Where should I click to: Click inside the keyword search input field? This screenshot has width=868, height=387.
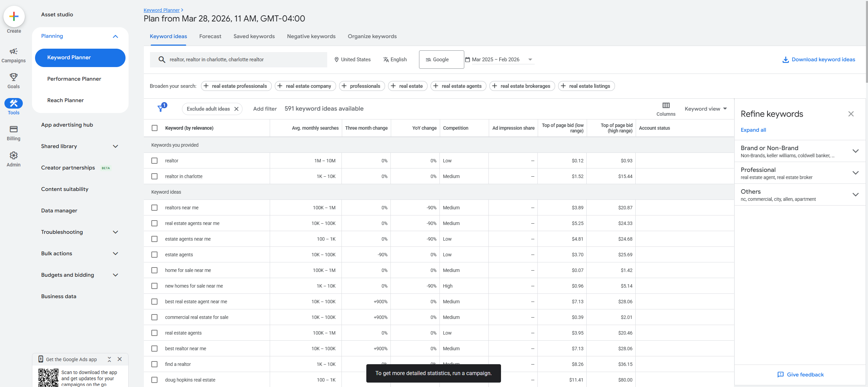238,59
